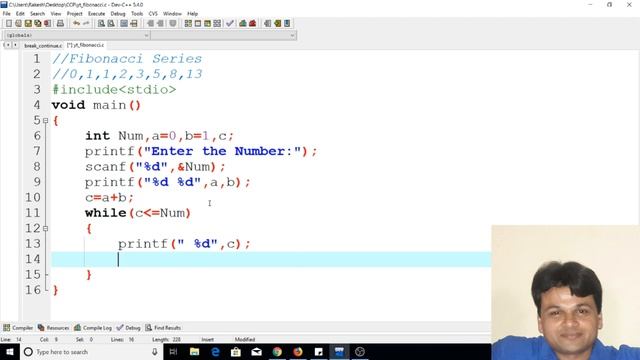Click the 'c=a+b;' statement
The width and height of the screenshot is (640, 360).
109,198
